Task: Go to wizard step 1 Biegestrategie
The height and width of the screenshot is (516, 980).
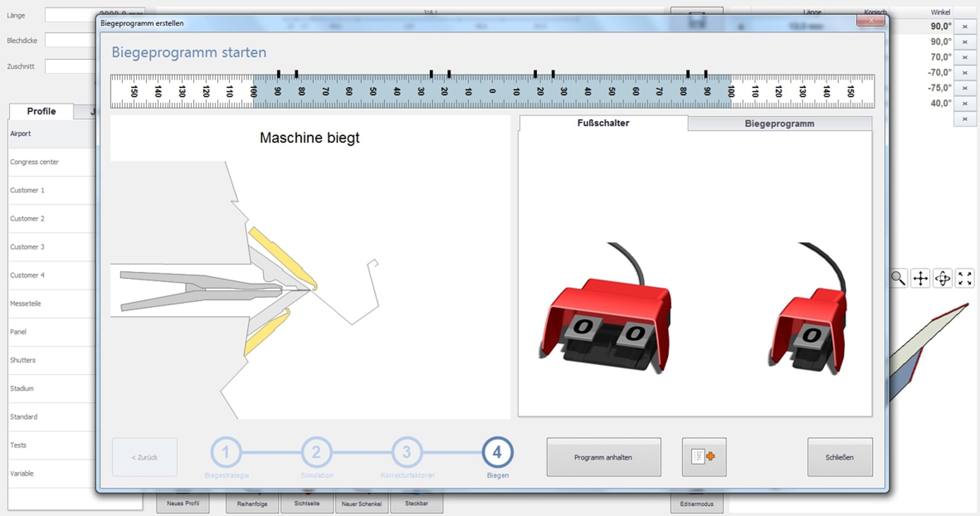Action: tap(226, 452)
